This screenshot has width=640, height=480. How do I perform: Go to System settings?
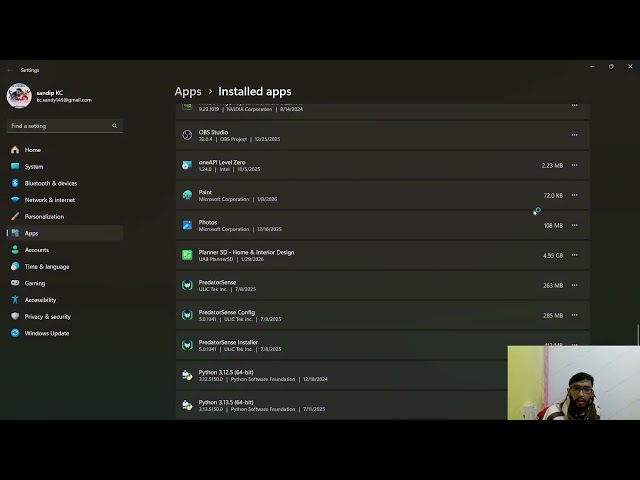click(64, 167)
